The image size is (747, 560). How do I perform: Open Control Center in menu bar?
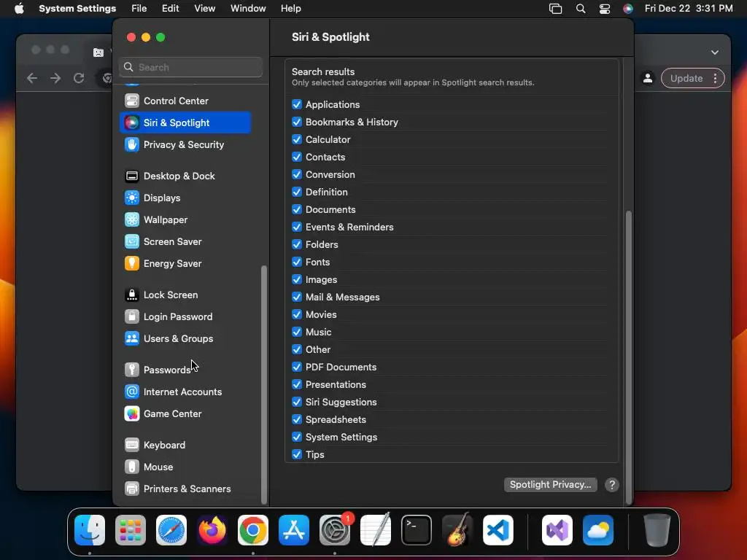[x=605, y=9]
